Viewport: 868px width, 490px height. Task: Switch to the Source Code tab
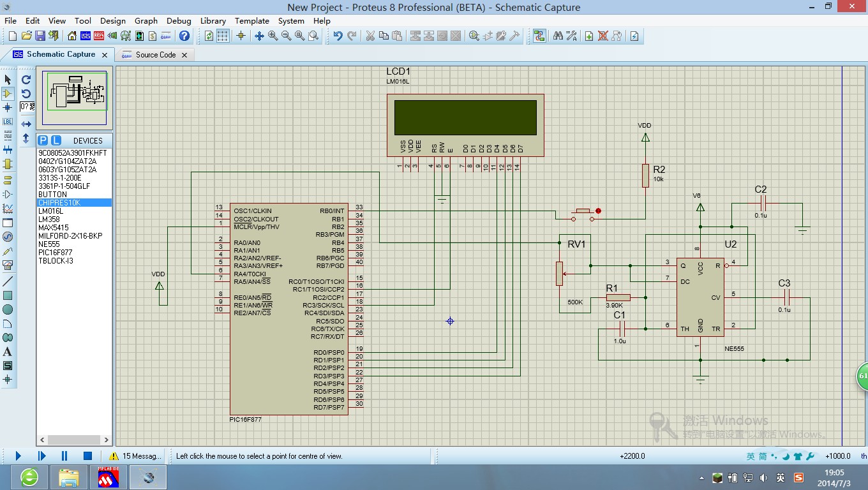tap(155, 55)
